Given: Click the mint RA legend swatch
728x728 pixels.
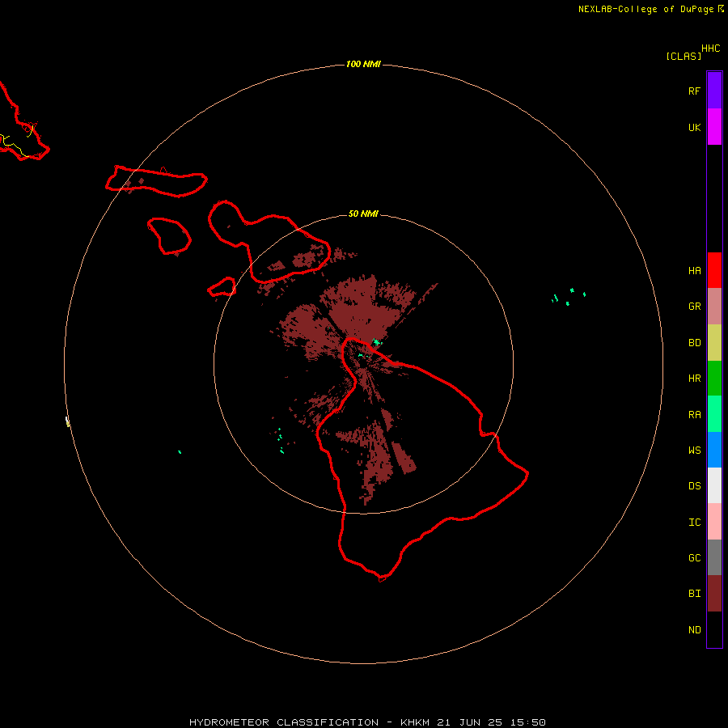Looking at the screenshot, I should click(714, 414).
